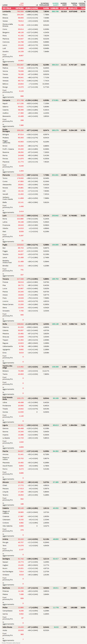Click the Sicilia region name
The width and height of the screenshot is (87, 644).
6,324
